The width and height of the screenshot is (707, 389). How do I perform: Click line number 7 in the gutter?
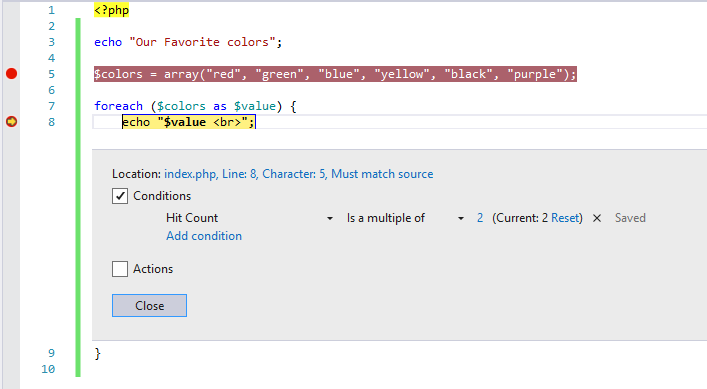point(51,106)
